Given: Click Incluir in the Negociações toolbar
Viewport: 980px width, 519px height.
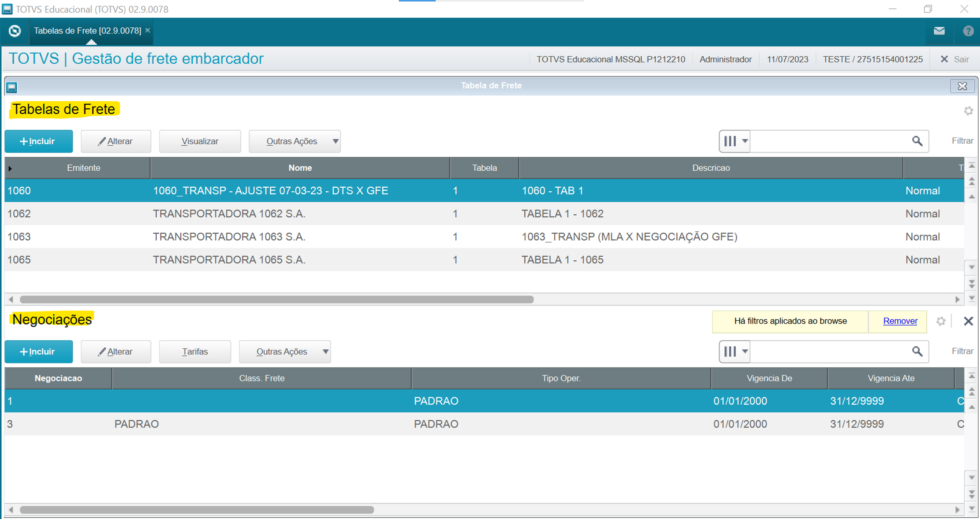Looking at the screenshot, I should 39,352.
